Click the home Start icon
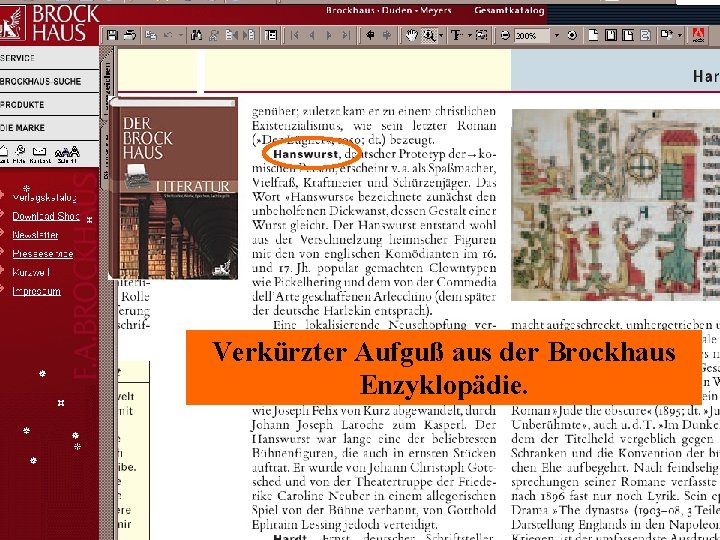This screenshot has height=540, width=720. click(x=4, y=153)
